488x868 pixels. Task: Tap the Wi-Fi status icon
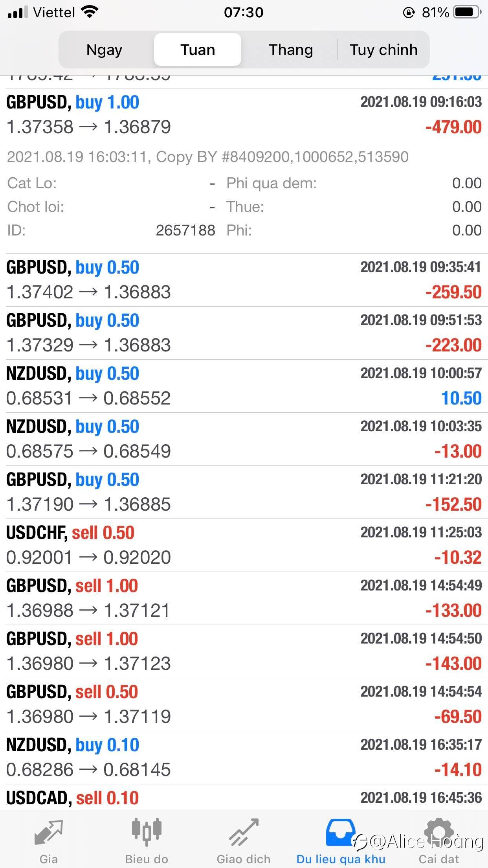pos(90,13)
